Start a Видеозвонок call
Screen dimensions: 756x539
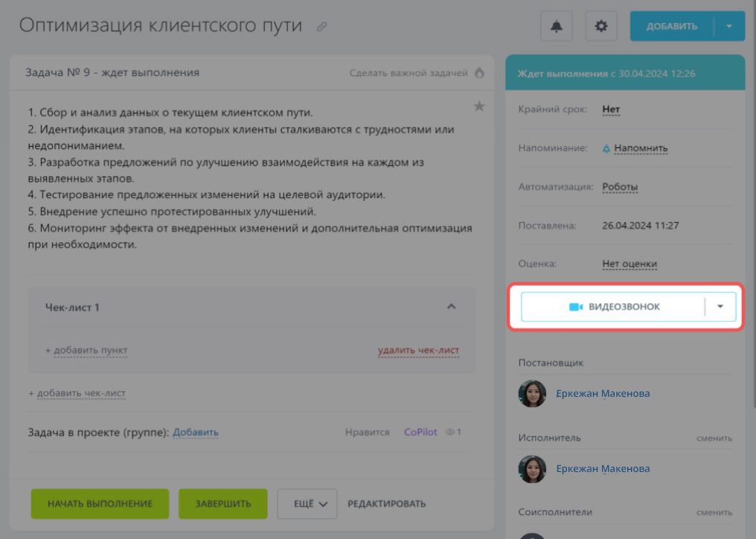613,307
